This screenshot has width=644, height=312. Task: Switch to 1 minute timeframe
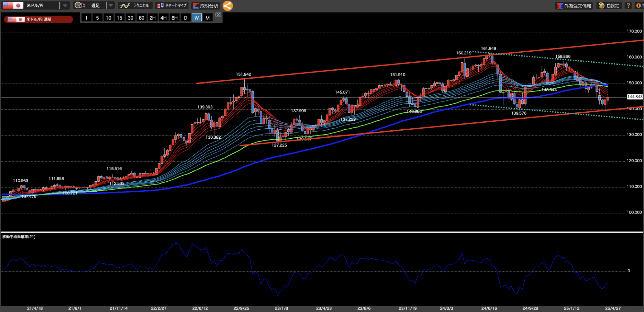point(86,18)
